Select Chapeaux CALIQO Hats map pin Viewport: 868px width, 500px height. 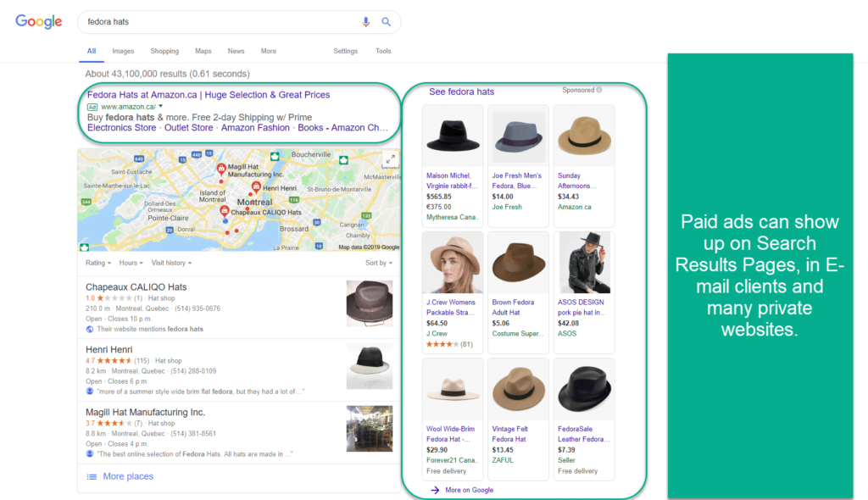(224, 211)
